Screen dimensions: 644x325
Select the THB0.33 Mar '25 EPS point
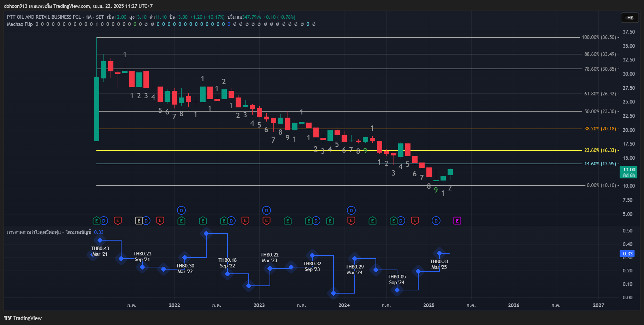(439, 253)
